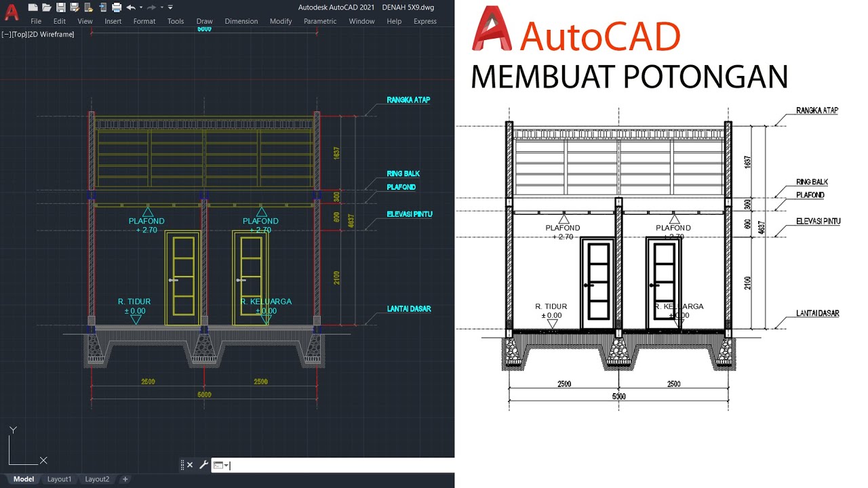Open the Express menu
Viewport: 868px width, 488px height.
425,21
